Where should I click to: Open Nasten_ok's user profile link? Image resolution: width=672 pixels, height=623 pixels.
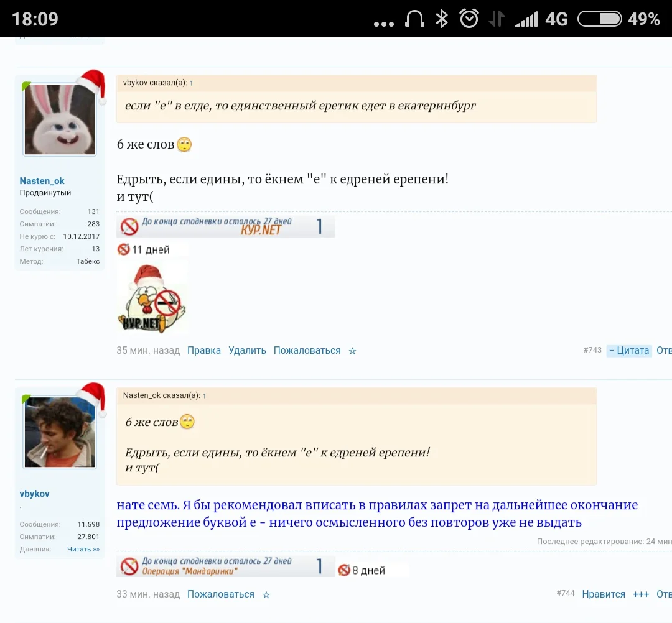tap(42, 181)
